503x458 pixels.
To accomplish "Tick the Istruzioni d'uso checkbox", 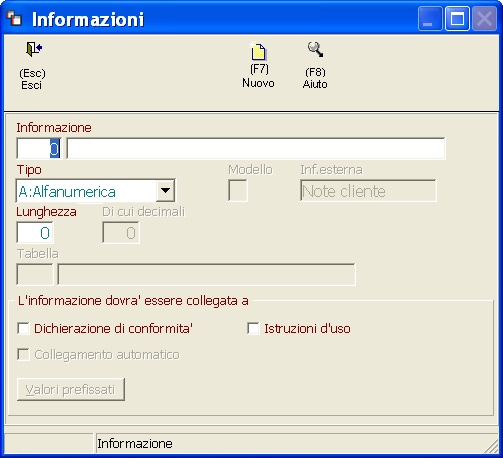I will tap(253, 328).
